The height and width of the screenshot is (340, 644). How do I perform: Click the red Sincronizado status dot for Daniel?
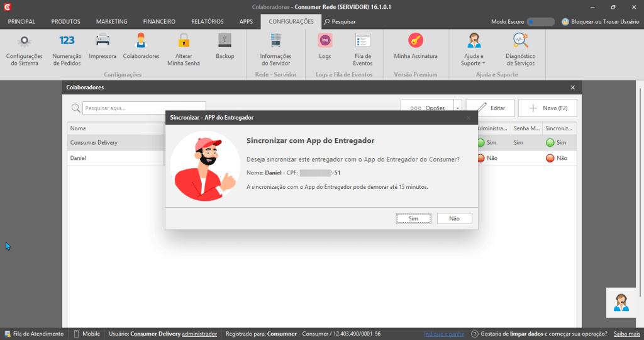click(550, 158)
